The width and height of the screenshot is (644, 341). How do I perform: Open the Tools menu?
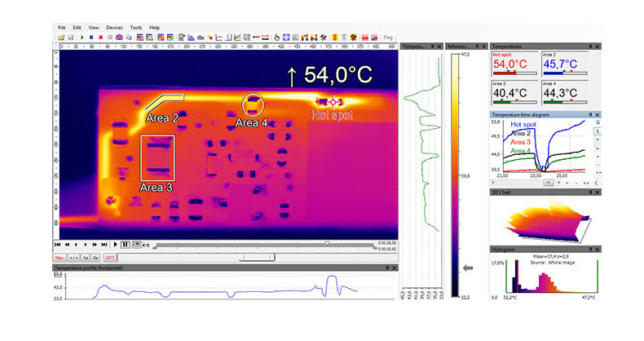click(136, 28)
